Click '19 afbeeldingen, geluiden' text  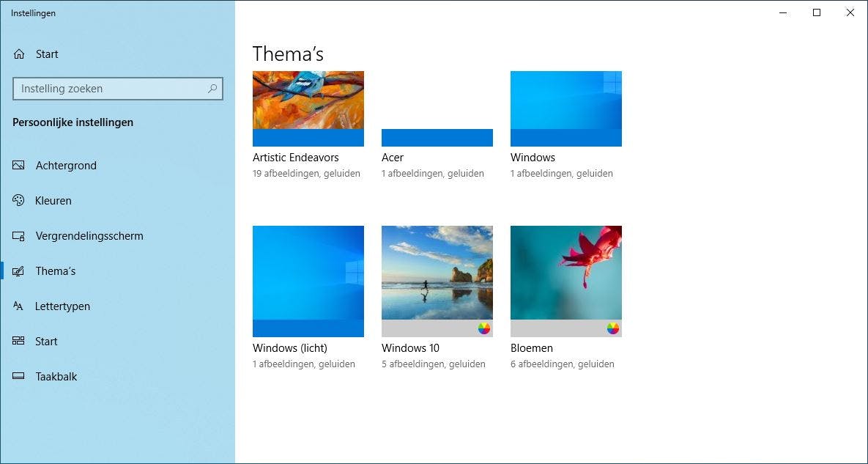(307, 173)
